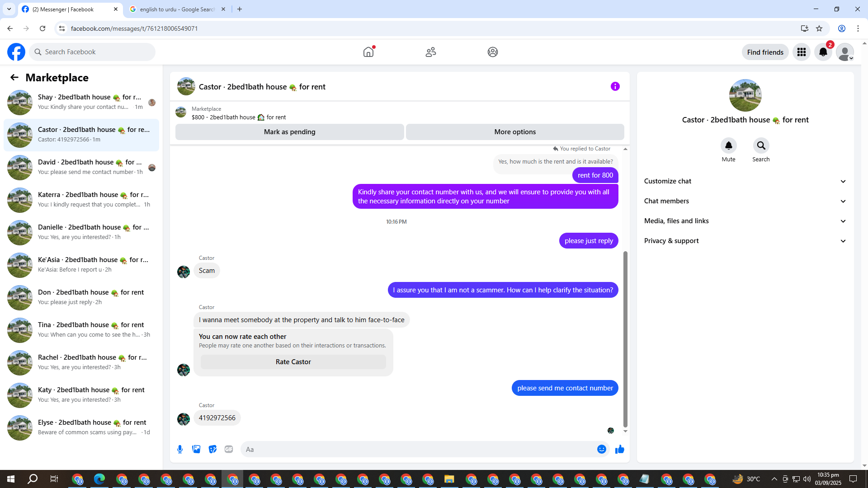Focus the Aa message input box
The height and width of the screenshot is (488, 868).
tap(418, 449)
